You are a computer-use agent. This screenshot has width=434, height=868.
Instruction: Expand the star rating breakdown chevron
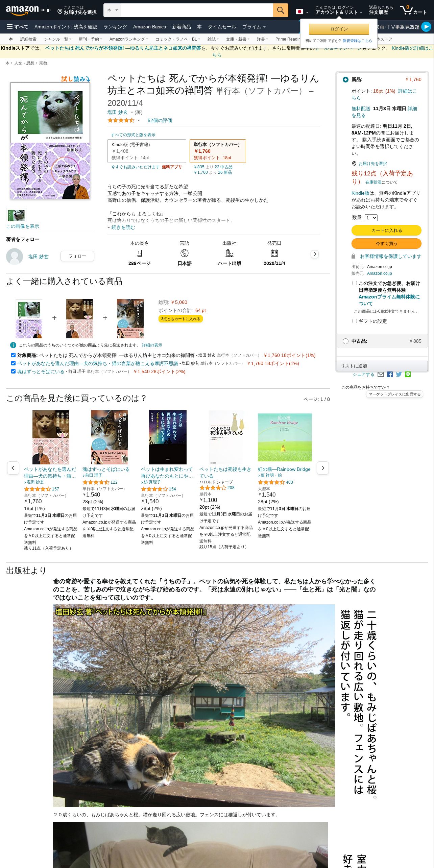point(139,120)
